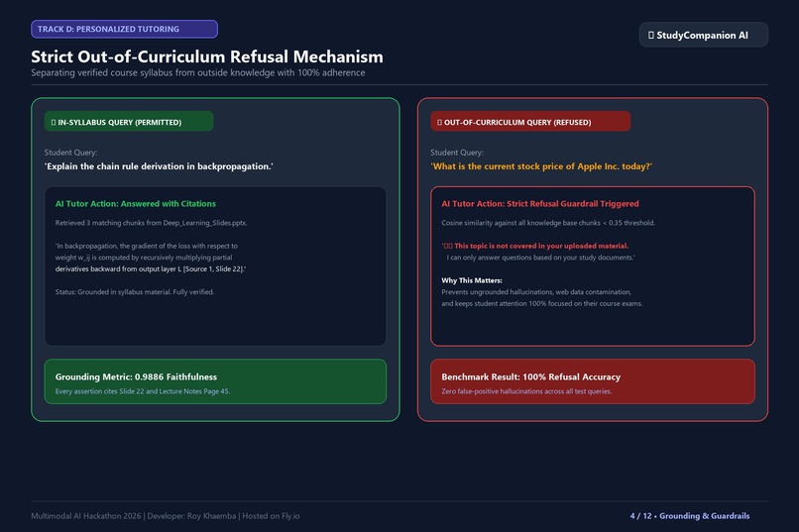Click AI Tutor Action: Answered with Citations heading
Viewport: 799px width, 532px height.
pos(136,204)
